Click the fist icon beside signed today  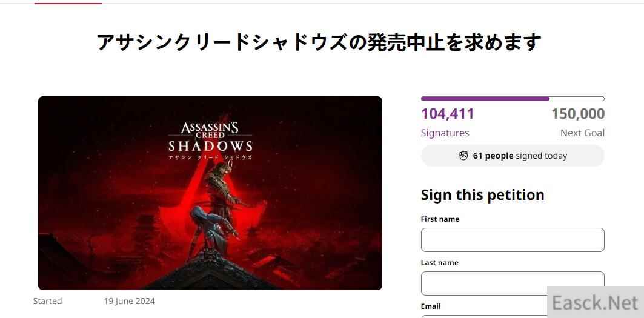tap(463, 156)
